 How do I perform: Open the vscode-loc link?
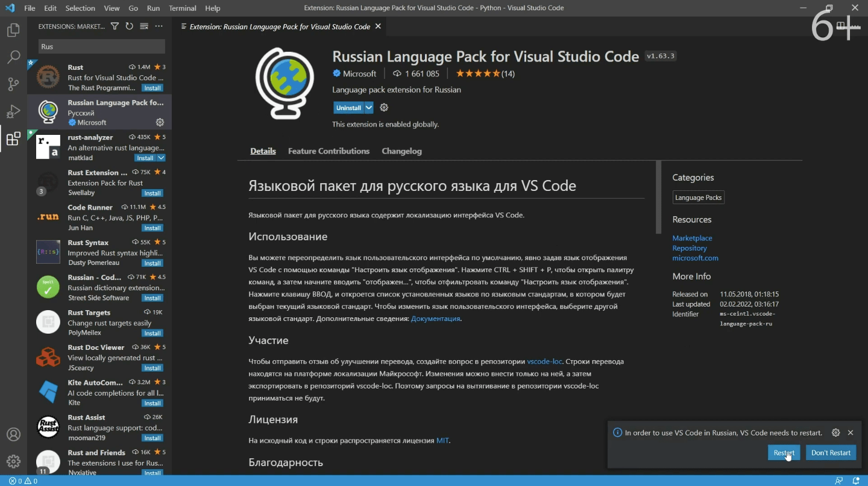click(544, 361)
